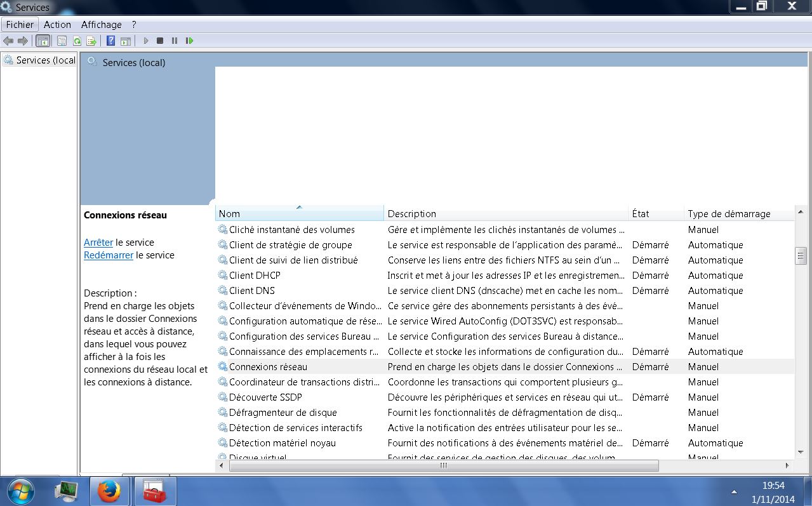Click the vertical scrollbar up arrow
This screenshot has width=812, height=506.
801,211
